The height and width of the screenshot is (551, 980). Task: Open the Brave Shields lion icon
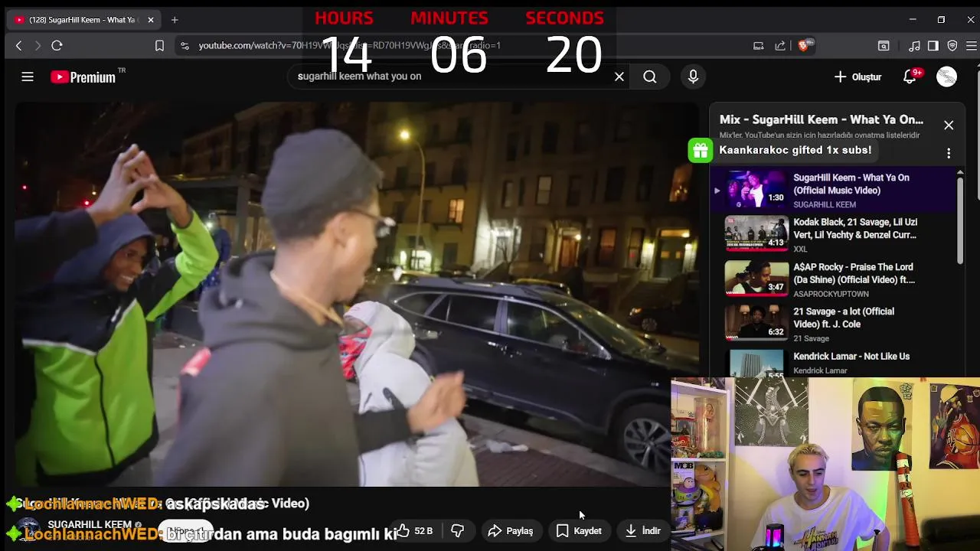(805, 46)
